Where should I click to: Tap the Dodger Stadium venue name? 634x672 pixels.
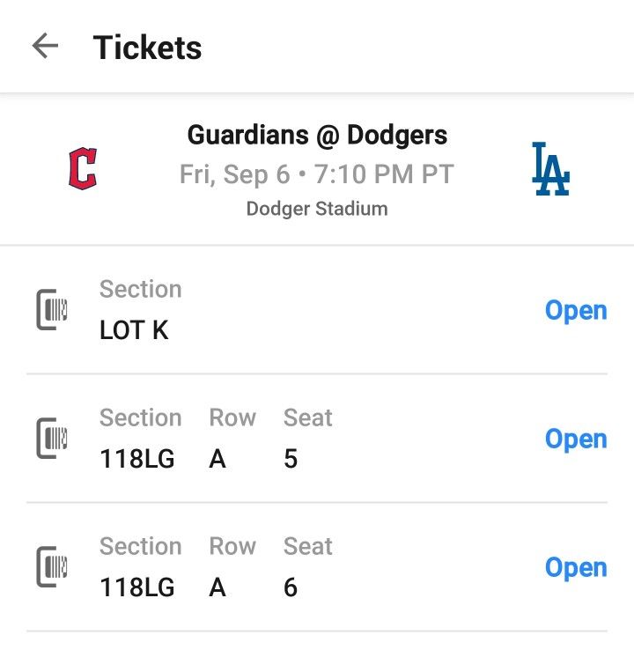(317, 209)
